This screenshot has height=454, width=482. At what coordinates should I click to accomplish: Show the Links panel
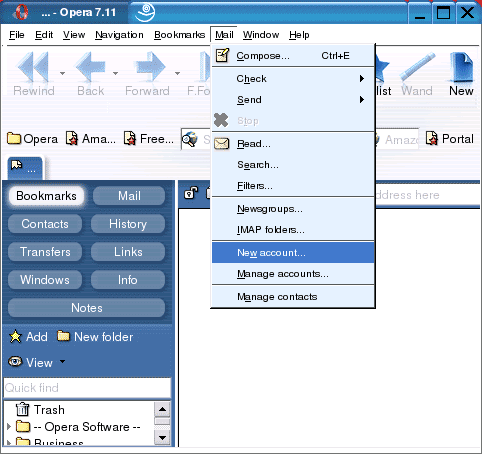click(x=128, y=252)
